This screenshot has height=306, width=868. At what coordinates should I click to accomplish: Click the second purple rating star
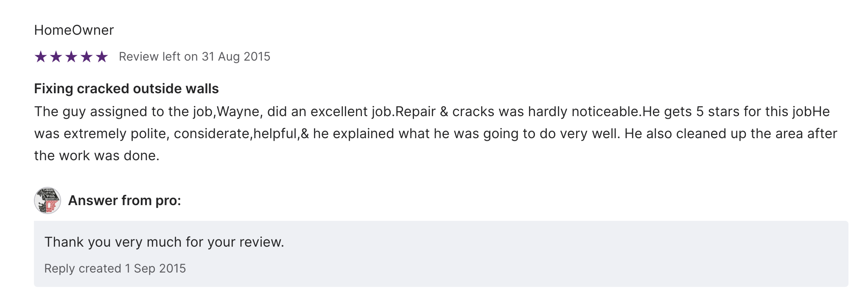[x=56, y=56]
